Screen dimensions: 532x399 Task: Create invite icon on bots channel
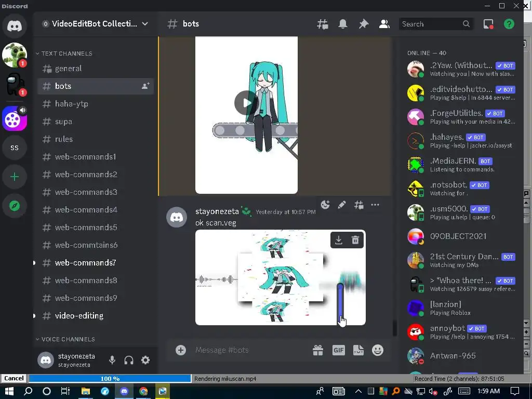145,86
